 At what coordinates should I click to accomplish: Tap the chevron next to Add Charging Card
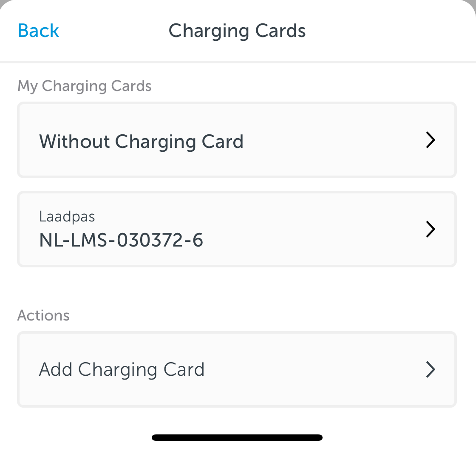pyautogui.click(x=431, y=369)
